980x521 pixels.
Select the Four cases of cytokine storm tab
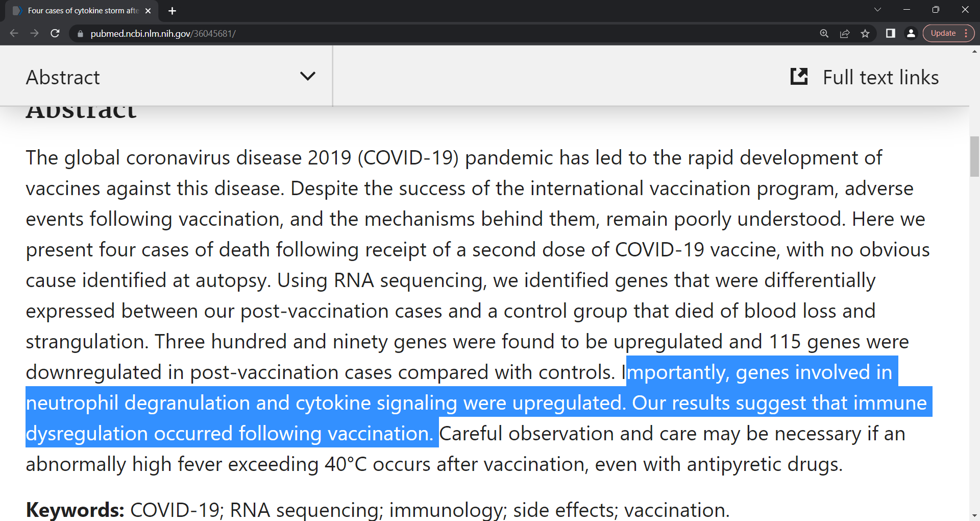(x=82, y=11)
